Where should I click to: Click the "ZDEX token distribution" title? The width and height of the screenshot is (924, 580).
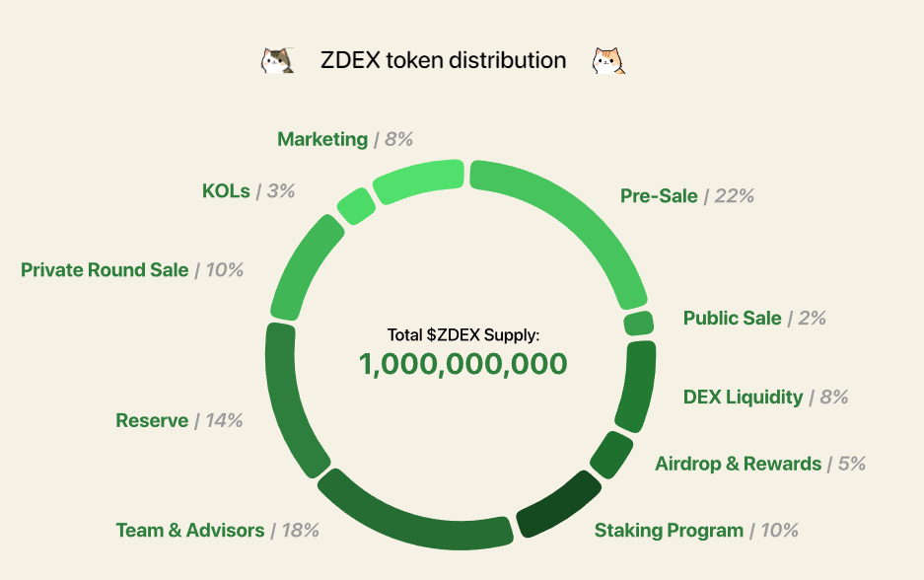[443, 60]
